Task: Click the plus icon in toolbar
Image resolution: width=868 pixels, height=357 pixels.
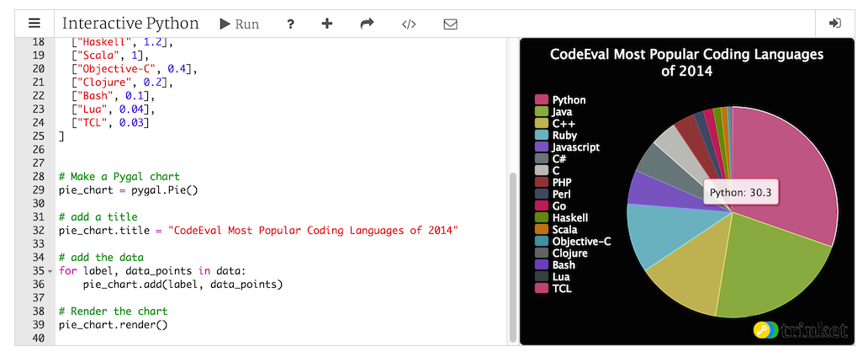Action: point(327,24)
